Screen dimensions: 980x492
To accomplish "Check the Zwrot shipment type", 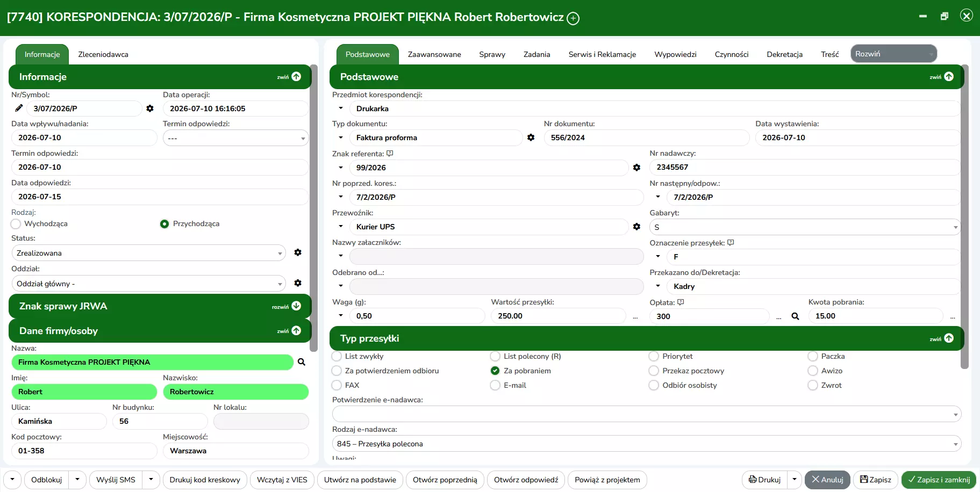I will [x=813, y=385].
